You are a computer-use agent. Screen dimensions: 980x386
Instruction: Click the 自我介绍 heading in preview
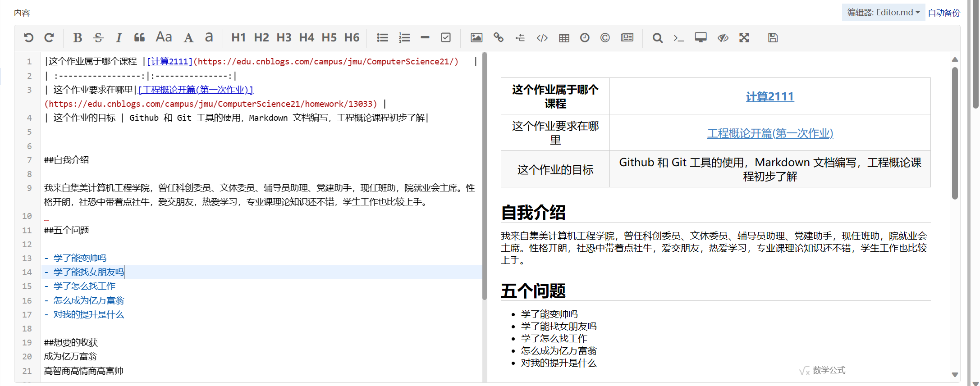point(533,213)
